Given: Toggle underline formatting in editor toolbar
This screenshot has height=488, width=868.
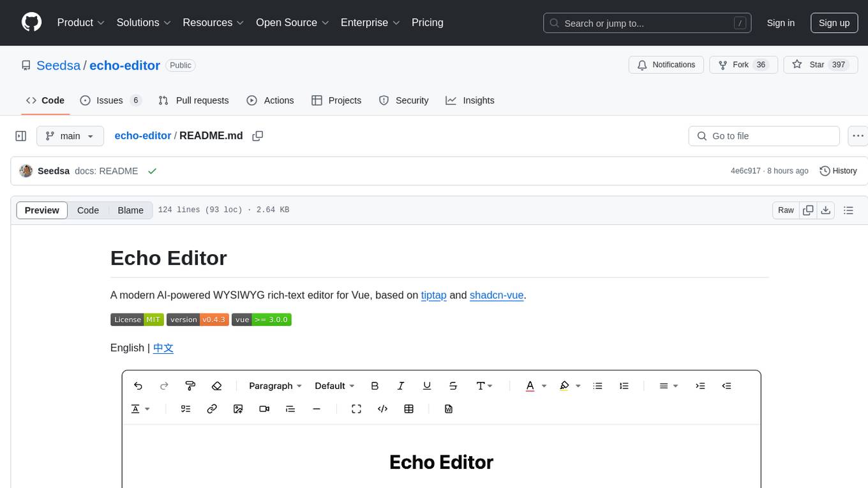Looking at the screenshot, I should coord(427,386).
